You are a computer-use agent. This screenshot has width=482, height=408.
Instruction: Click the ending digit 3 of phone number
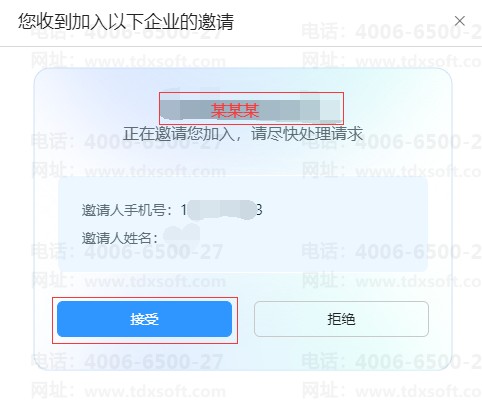(x=259, y=210)
